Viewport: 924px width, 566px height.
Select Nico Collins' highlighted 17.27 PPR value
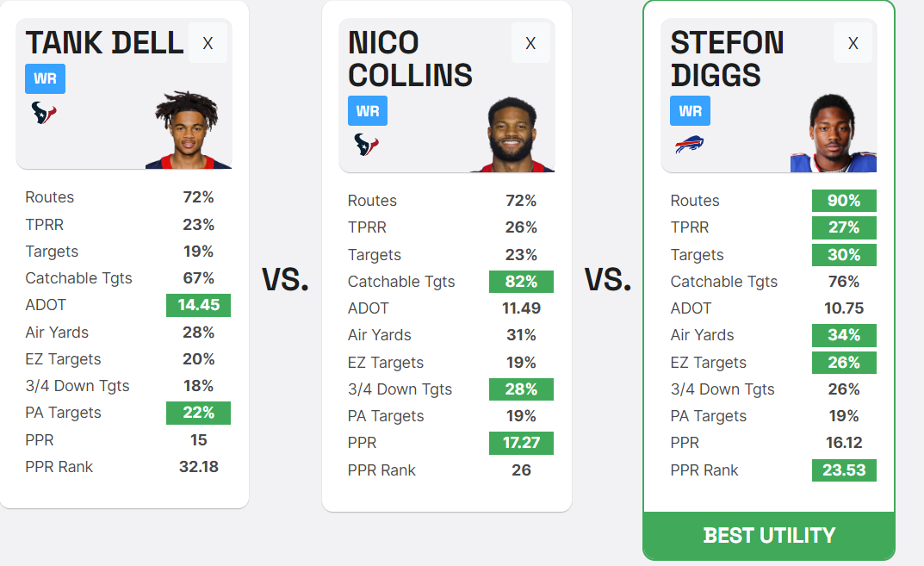coord(521,443)
